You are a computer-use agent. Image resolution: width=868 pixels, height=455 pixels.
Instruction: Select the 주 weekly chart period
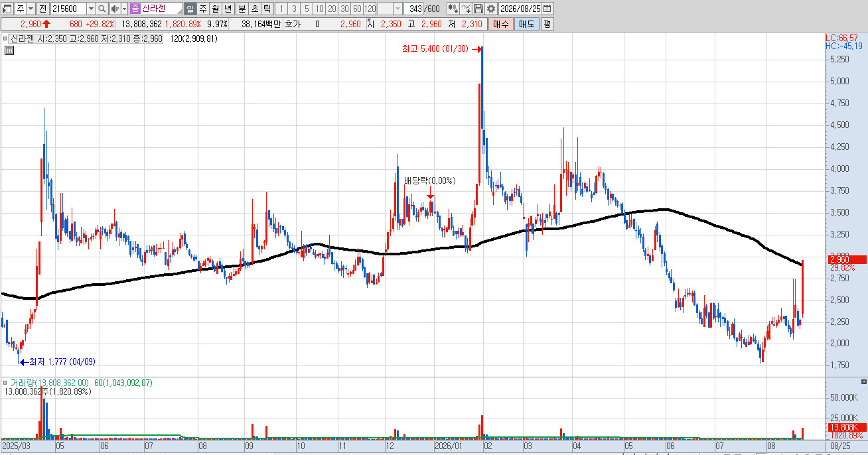(203, 9)
